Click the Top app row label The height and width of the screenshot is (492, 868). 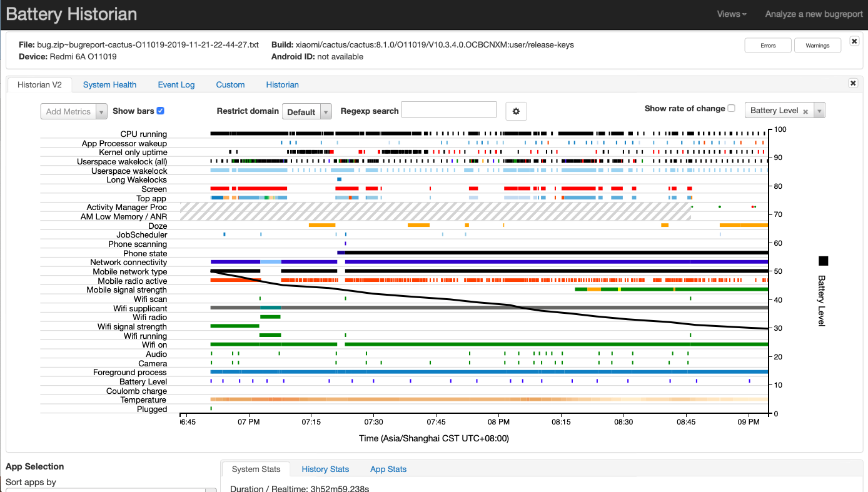tap(151, 199)
